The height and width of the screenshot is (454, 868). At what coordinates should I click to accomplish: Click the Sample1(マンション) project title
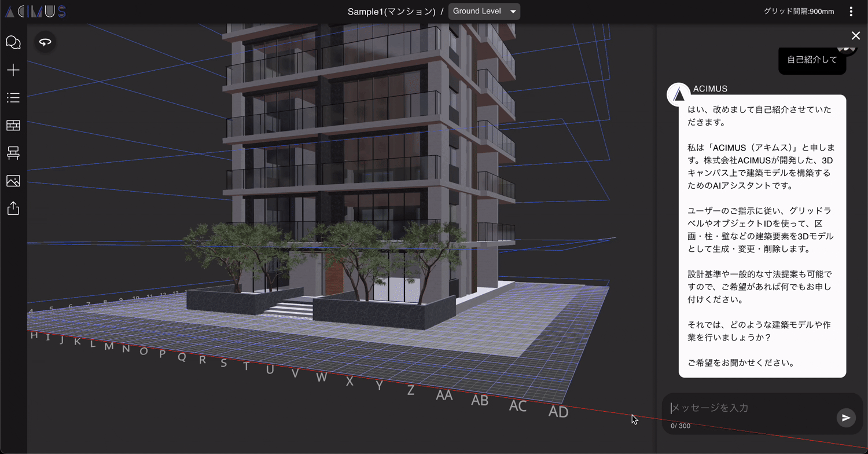(391, 12)
